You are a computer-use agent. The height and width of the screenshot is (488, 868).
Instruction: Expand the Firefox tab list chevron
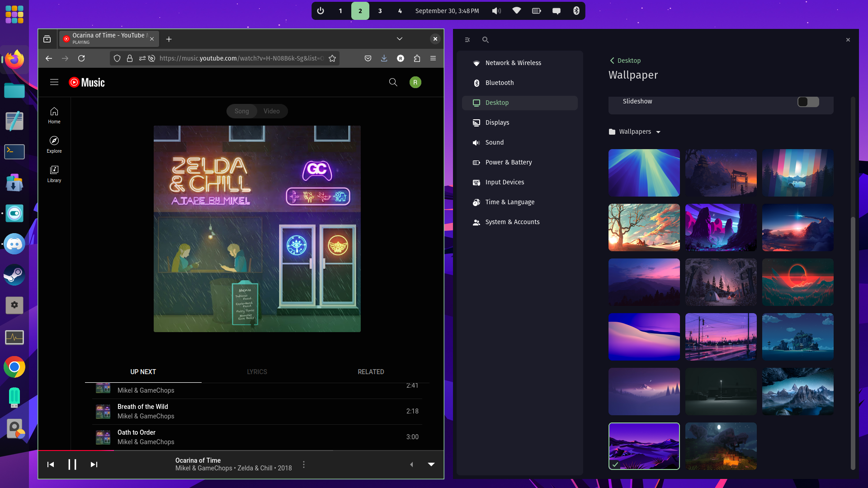point(399,39)
